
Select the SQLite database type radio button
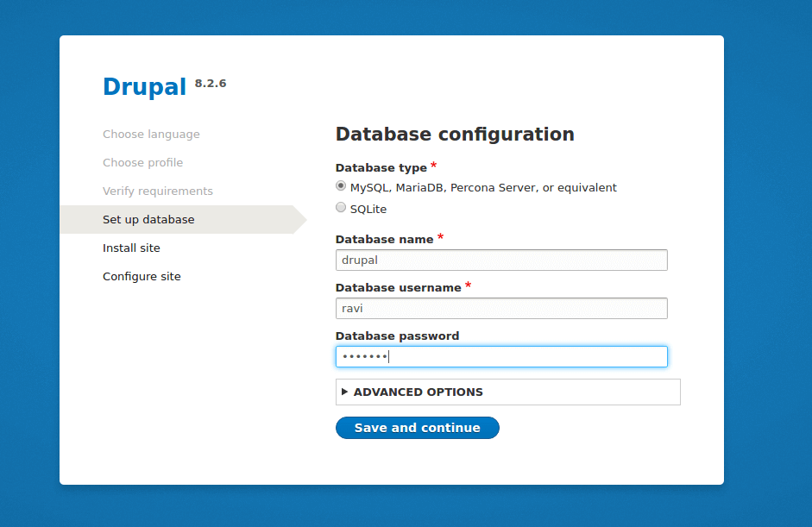tap(341, 208)
